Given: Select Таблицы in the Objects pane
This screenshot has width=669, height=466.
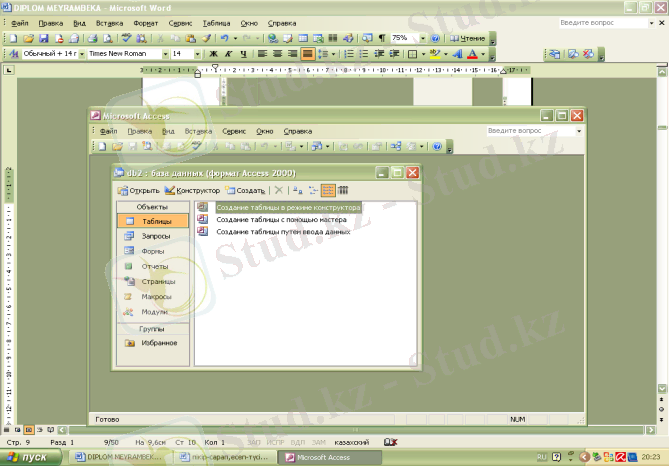Looking at the screenshot, I should coord(153,221).
